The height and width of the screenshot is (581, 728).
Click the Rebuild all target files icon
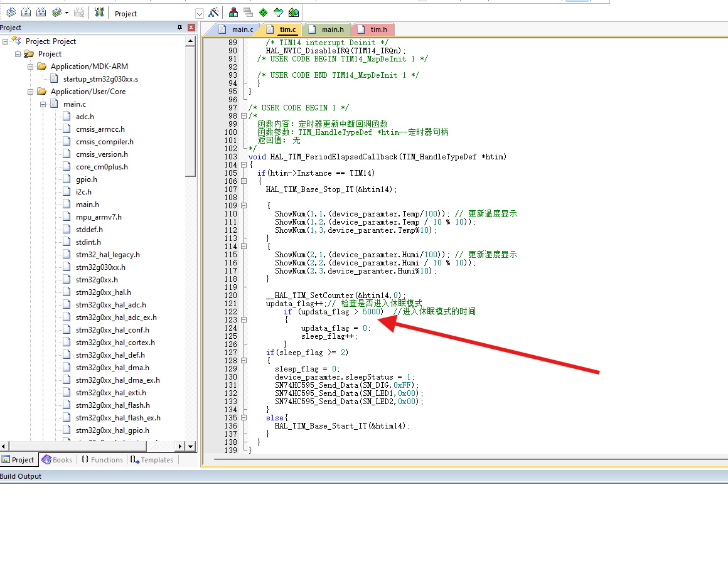point(41,13)
